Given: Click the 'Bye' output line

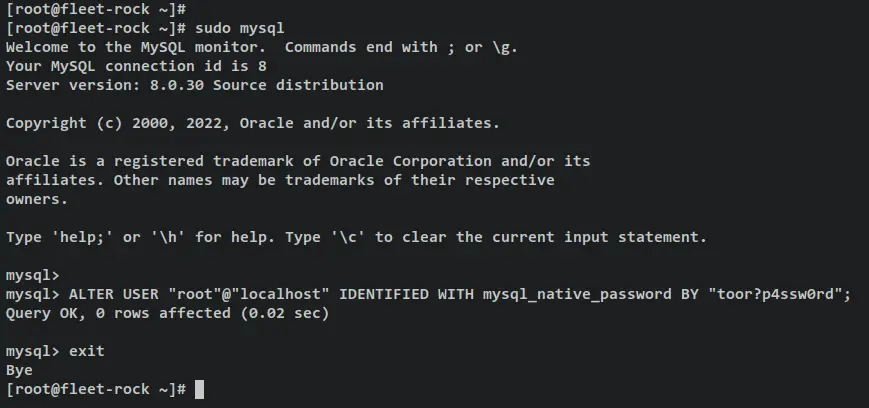Looking at the screenshot, I should click(19, 370).
